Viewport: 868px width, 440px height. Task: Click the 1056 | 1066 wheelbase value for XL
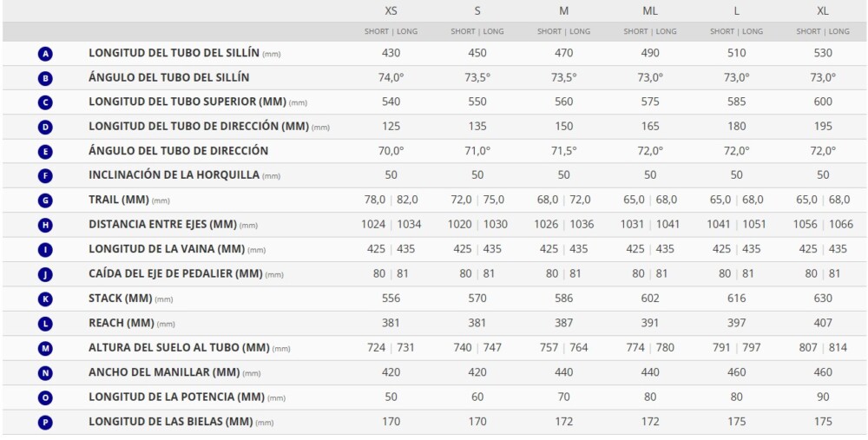coord(823,225)
